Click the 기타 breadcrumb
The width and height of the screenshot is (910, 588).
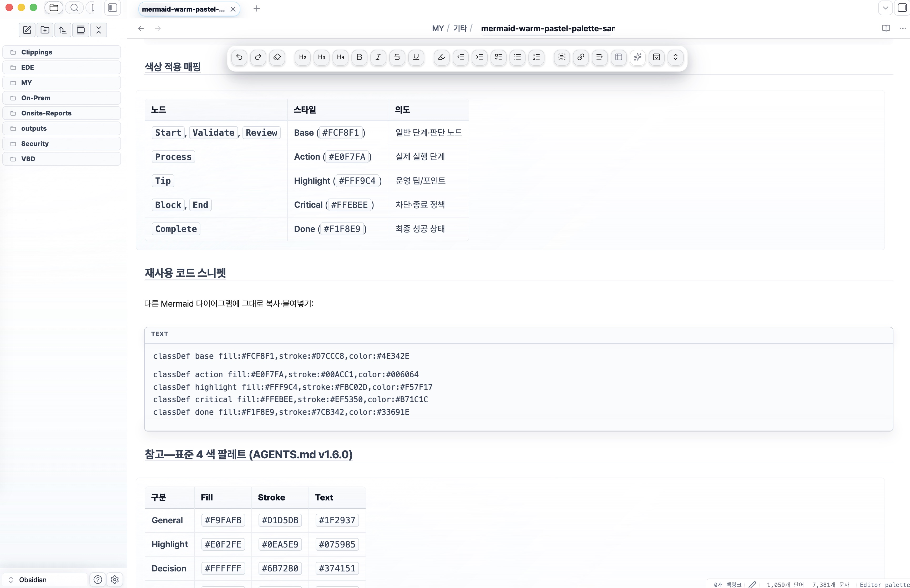pyautogui.click(x=460, y=29)
